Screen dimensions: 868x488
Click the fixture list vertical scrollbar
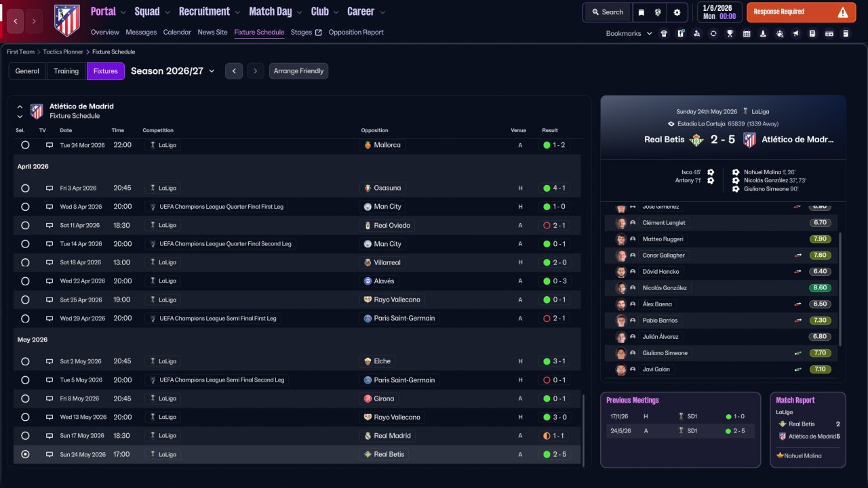583,430
